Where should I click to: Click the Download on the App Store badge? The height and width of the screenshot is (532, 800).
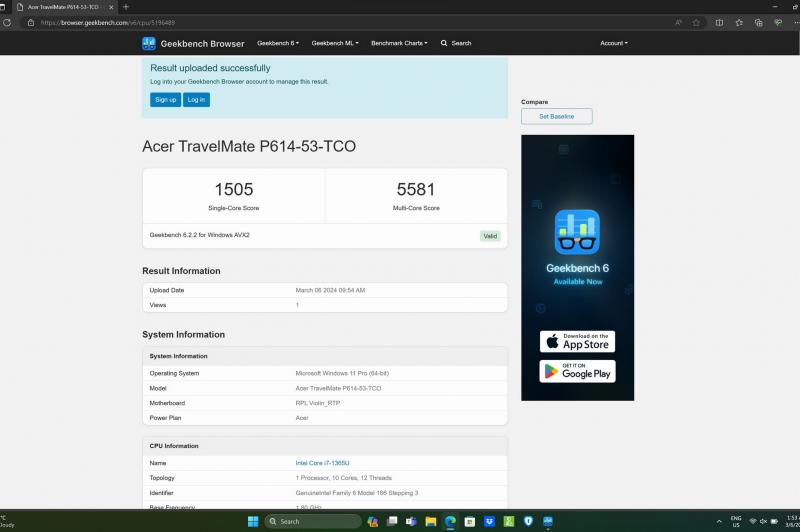coord(578,341)
